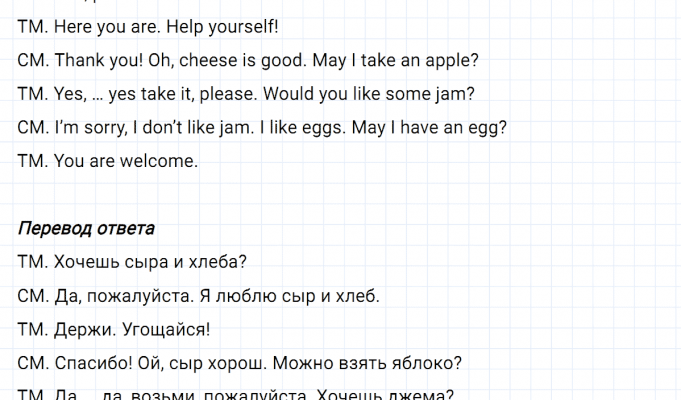The height and width of the screenshot is (400, 681).
Task: Click the "Перевод ответа" heading
Action: click(86, 229)
